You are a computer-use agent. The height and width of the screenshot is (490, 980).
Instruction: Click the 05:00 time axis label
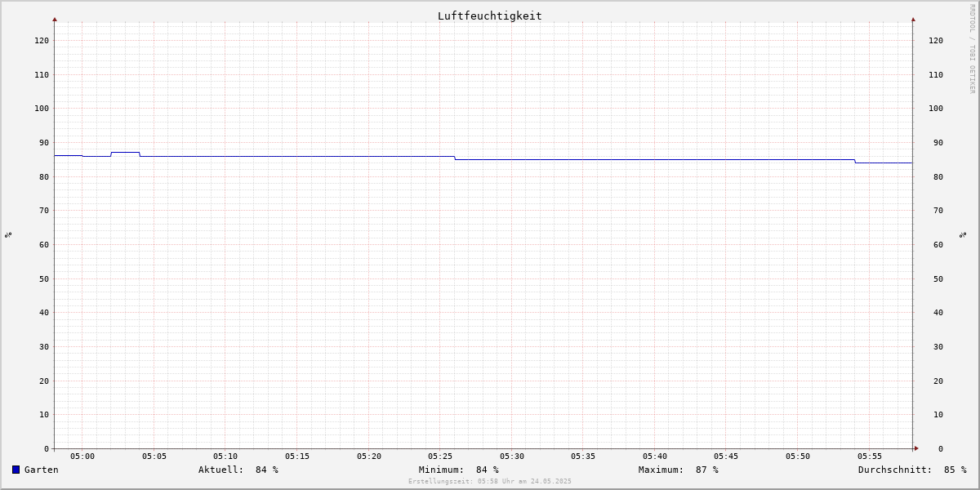click(82, 456)
